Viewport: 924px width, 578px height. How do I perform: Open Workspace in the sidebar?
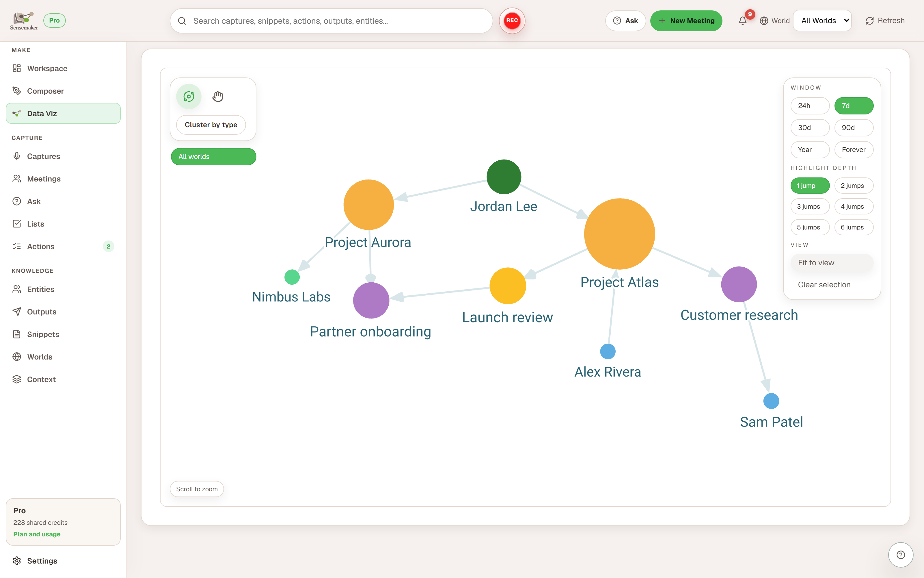tap(63, 68)
